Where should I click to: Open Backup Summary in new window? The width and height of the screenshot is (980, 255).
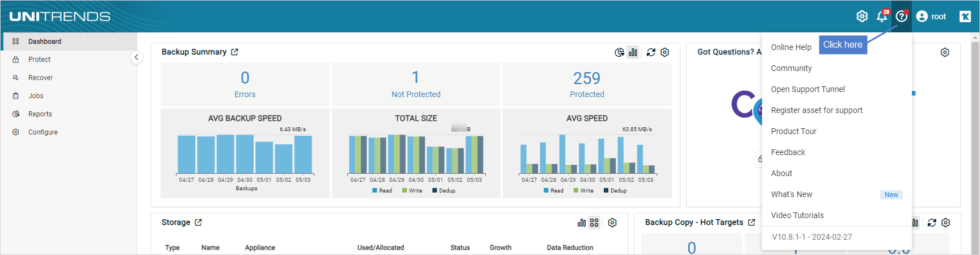[x=235, y=52]
